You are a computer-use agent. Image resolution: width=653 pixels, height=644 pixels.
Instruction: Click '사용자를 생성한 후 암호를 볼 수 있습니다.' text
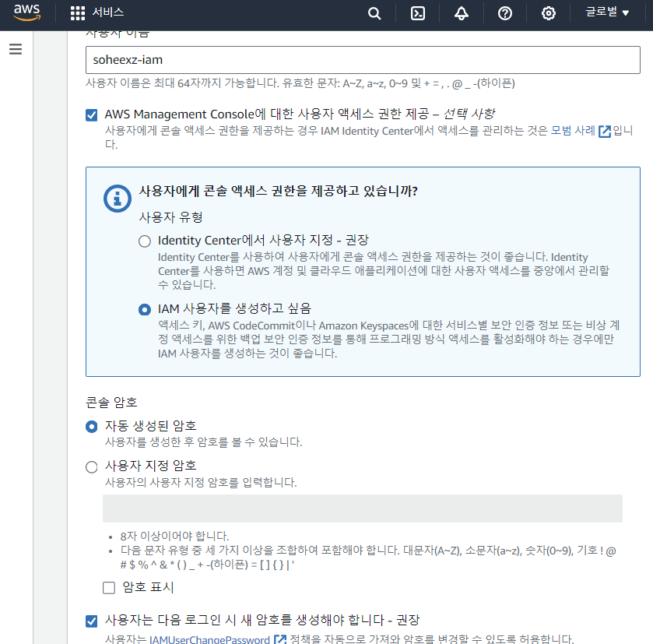tap(203, 442)
